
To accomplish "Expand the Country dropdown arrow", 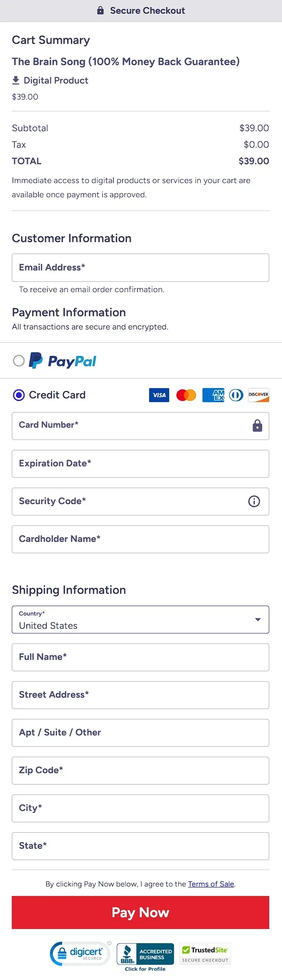I will click(258, 619).
